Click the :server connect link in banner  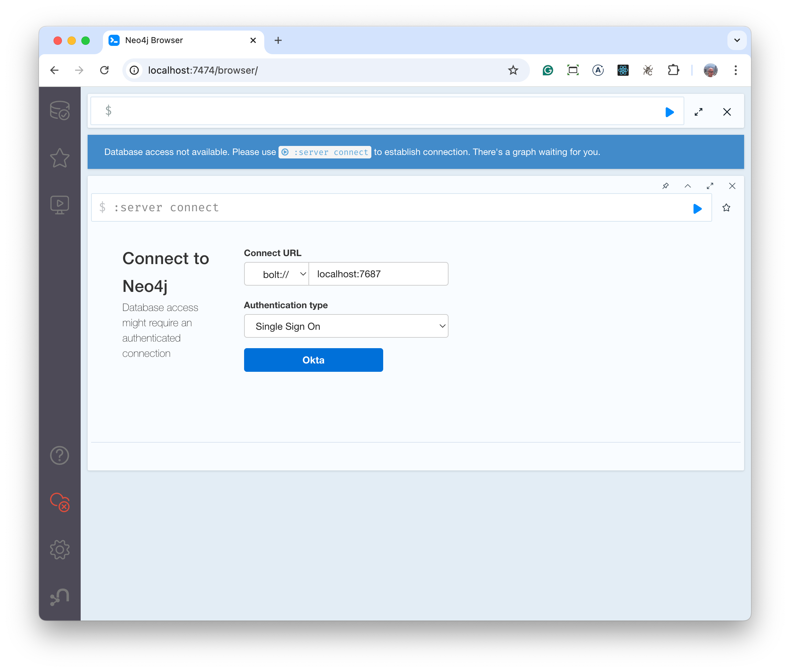(x=325, y=152)
